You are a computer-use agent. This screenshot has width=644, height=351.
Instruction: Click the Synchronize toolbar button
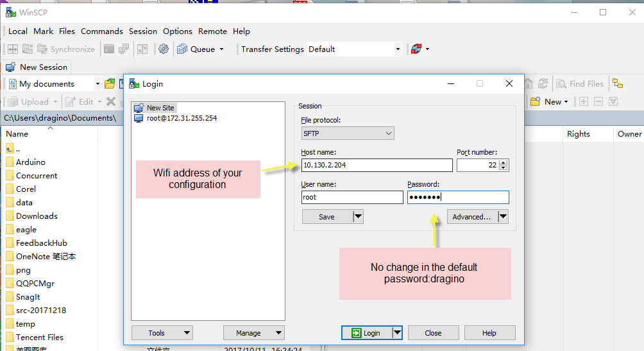point(66,49)
